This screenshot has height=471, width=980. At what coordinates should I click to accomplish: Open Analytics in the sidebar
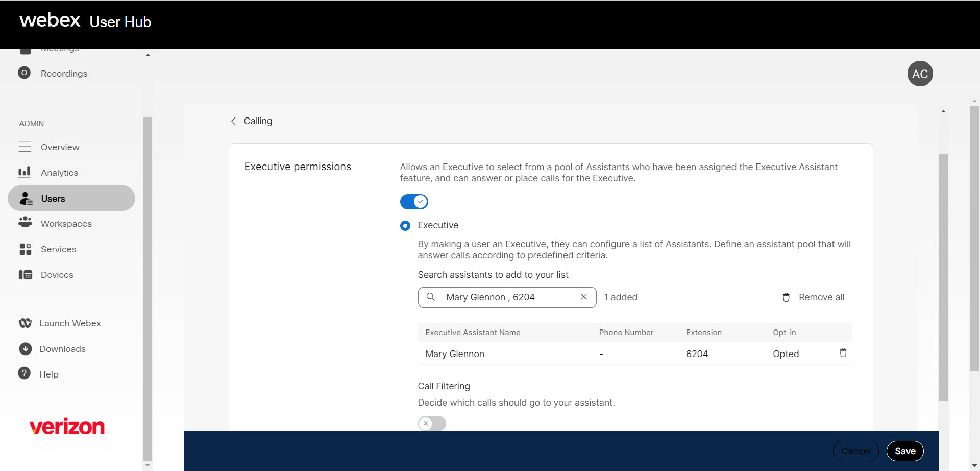pyautogui.click(x=59, y=173)
